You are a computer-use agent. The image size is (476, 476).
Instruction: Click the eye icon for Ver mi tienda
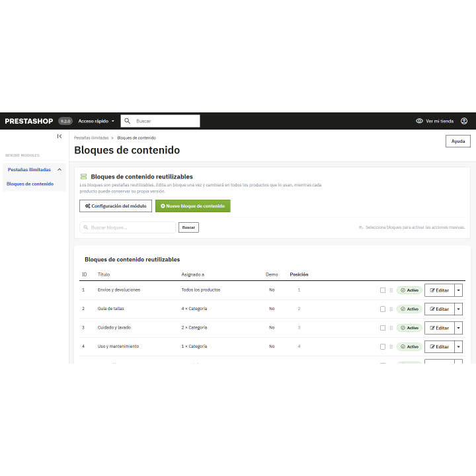[x=419, y=121]
